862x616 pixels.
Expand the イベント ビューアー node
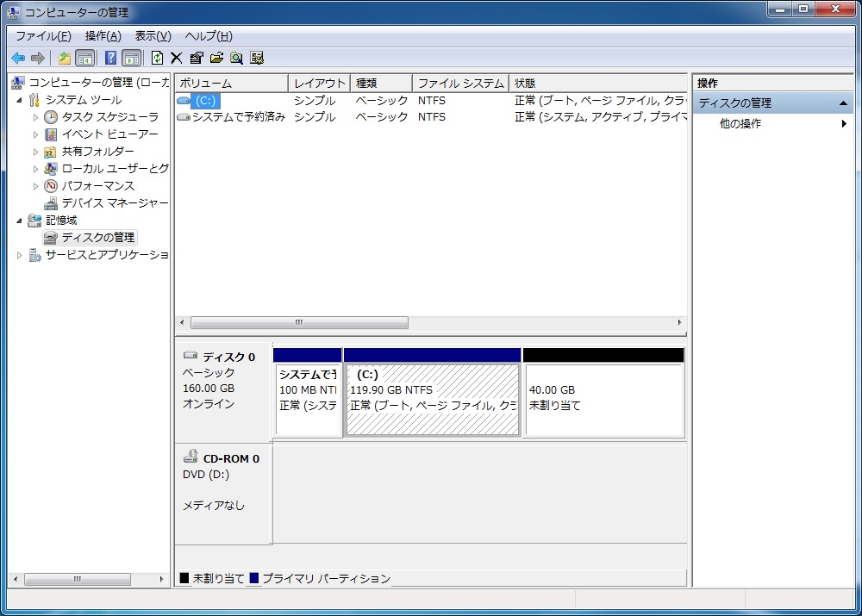(35, 134)
